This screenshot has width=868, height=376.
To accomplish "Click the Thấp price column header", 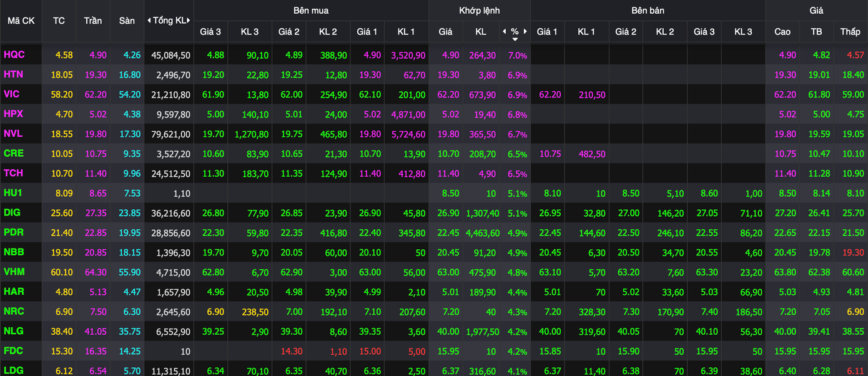I will pyautogui.click(x=850, y=31).
